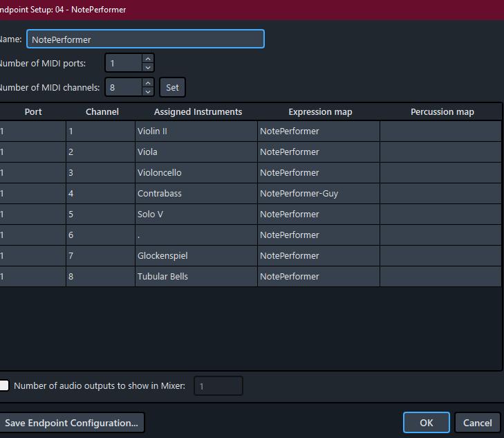Open expression map cell for Solo V

click(319, 215)
